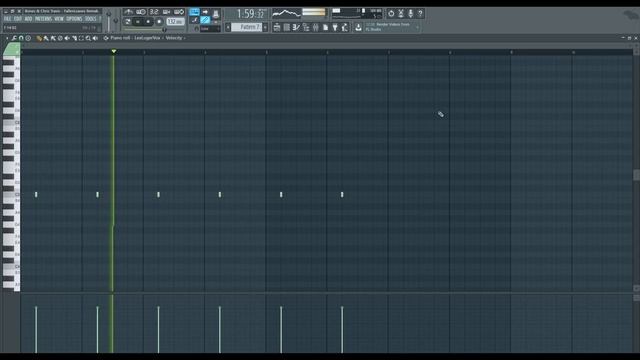Open the LeeLogerVox target channel selector

147,38
